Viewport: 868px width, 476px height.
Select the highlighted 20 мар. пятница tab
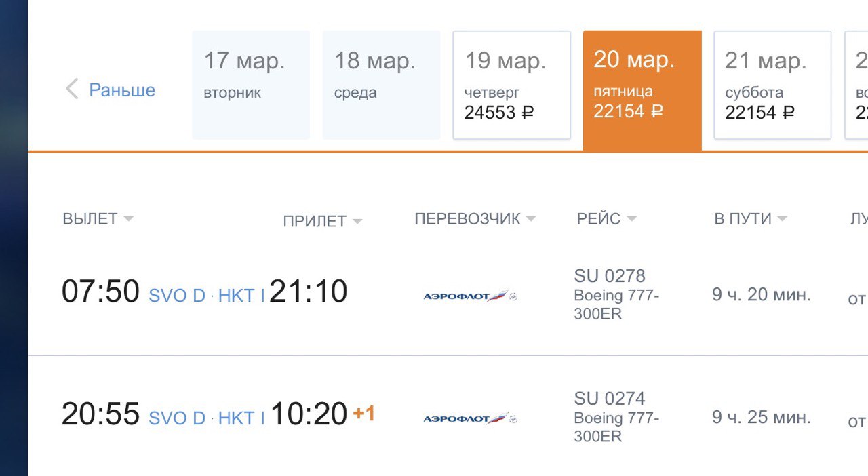(642, 90)
